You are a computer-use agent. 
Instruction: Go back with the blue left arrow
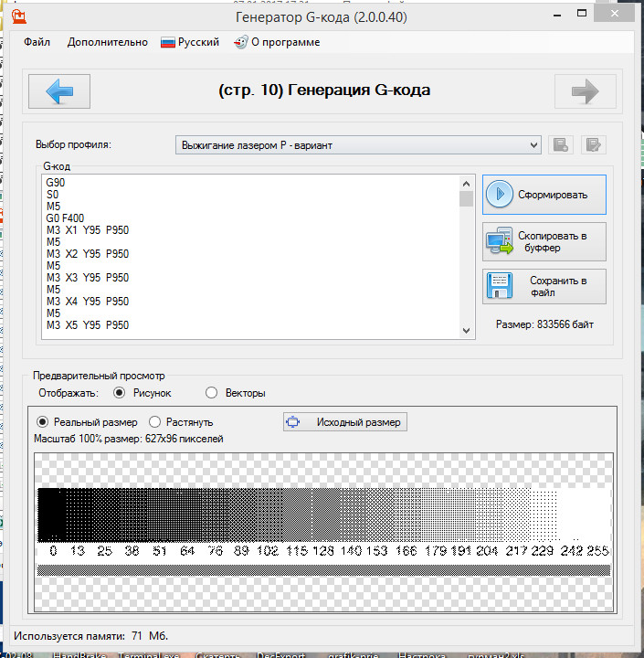tap(59, 91)
